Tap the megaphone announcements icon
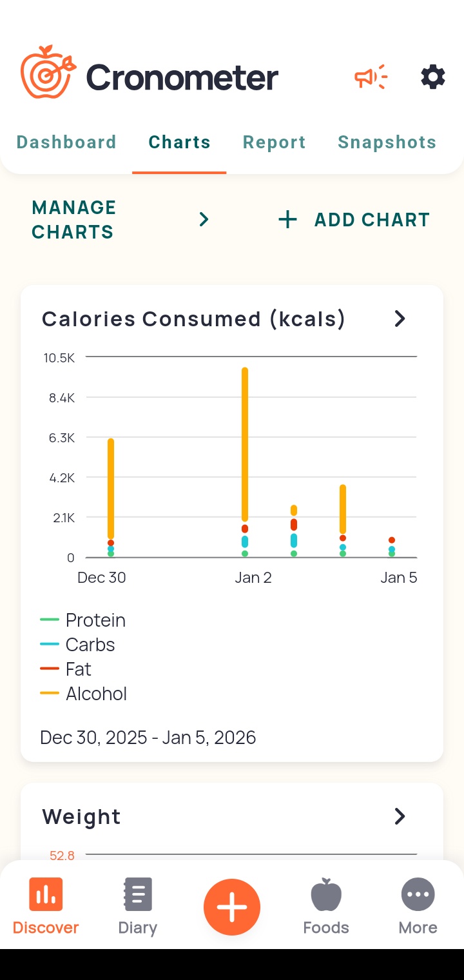 point(371,77)
